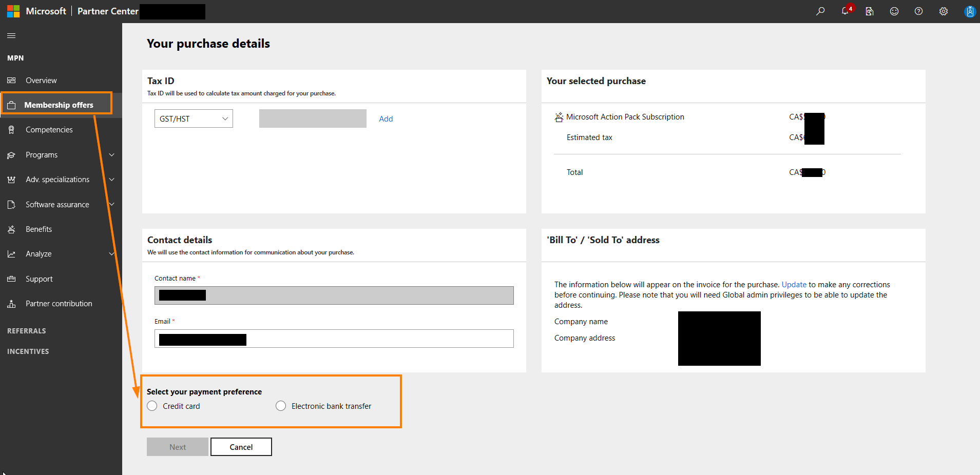Open the settings gear icon
This screenshot has width=980, height=475.
[x=944, y=11]
